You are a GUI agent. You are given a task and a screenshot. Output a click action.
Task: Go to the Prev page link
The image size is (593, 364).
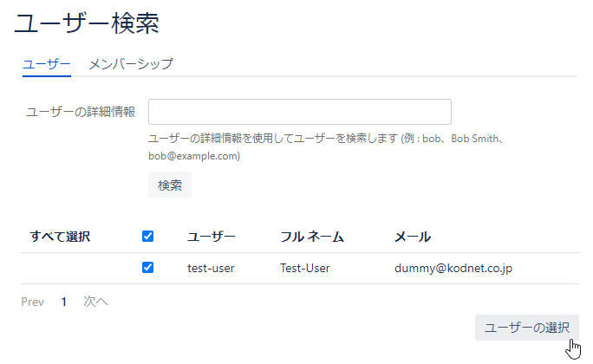tap(32, 302)
